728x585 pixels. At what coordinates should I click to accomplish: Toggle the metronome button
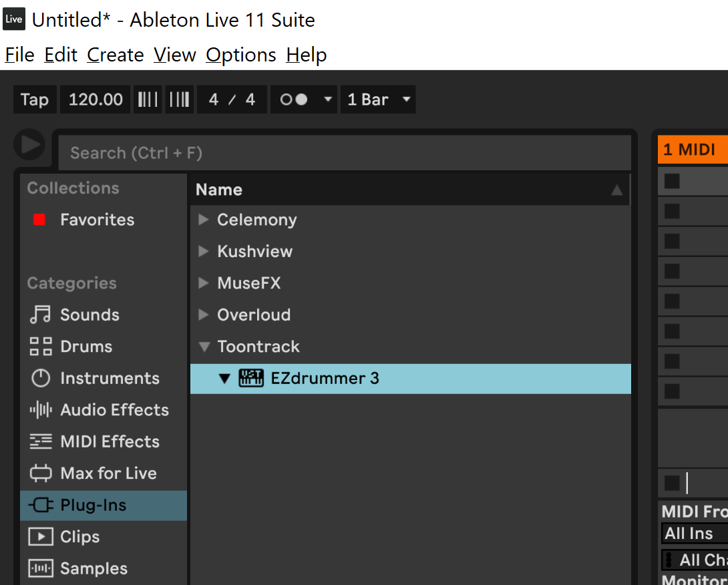294,100
